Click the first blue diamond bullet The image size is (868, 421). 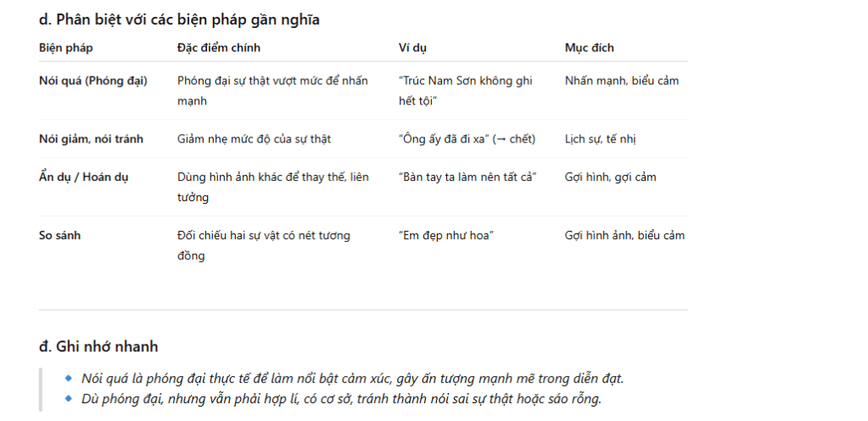point(70,378)
